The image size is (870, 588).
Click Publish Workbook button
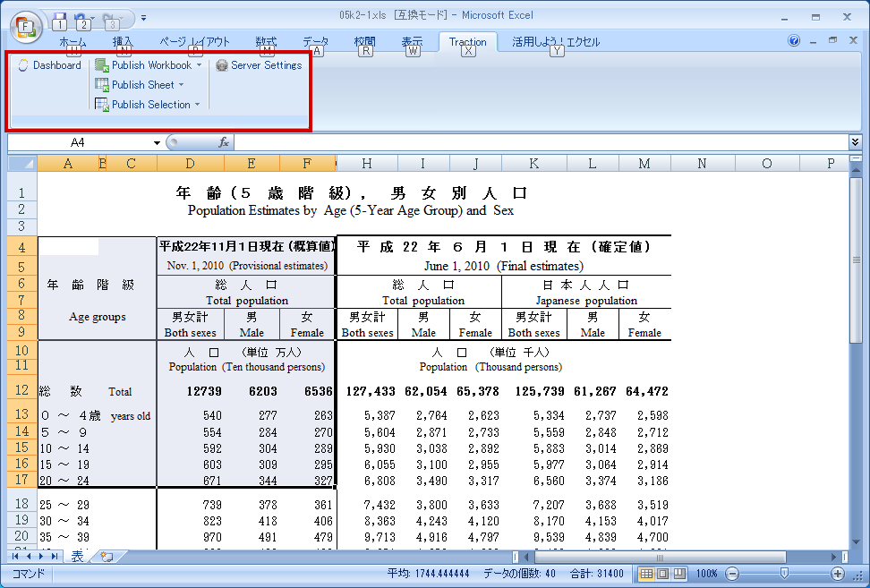[143, 65]
